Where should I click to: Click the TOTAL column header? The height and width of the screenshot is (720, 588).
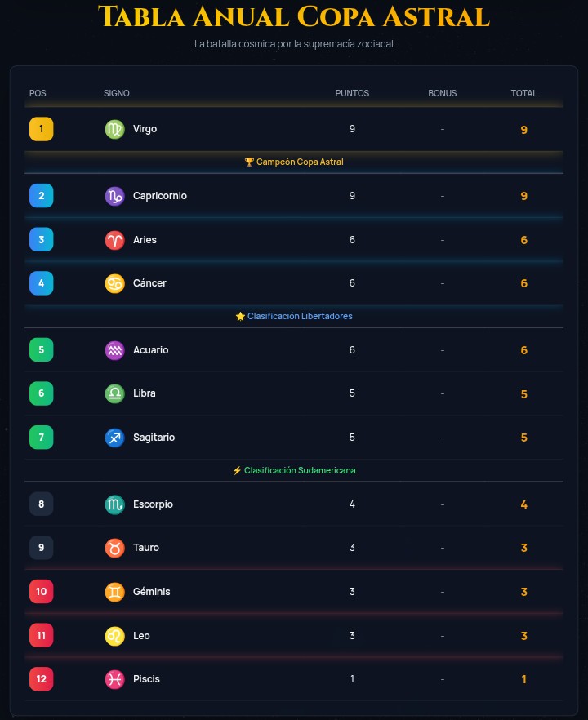pyautogui.click(x=524, y=93)
